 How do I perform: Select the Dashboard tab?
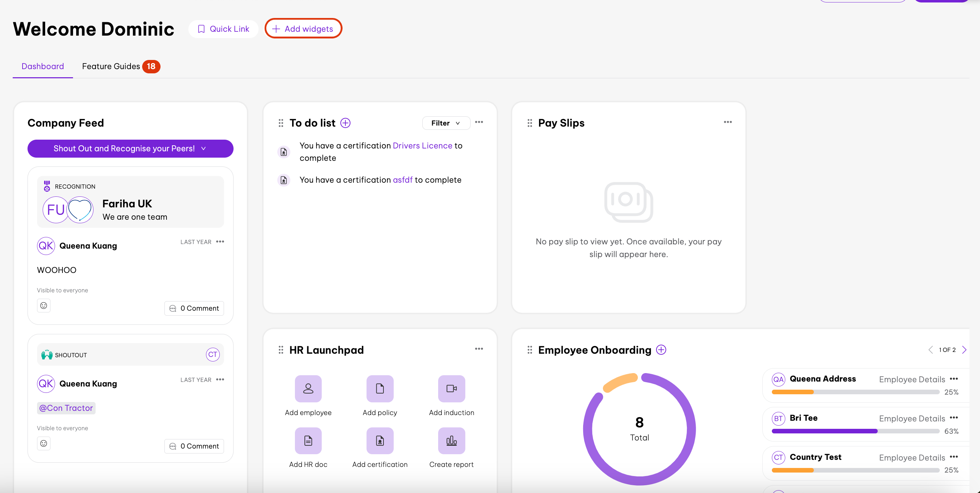43,66
